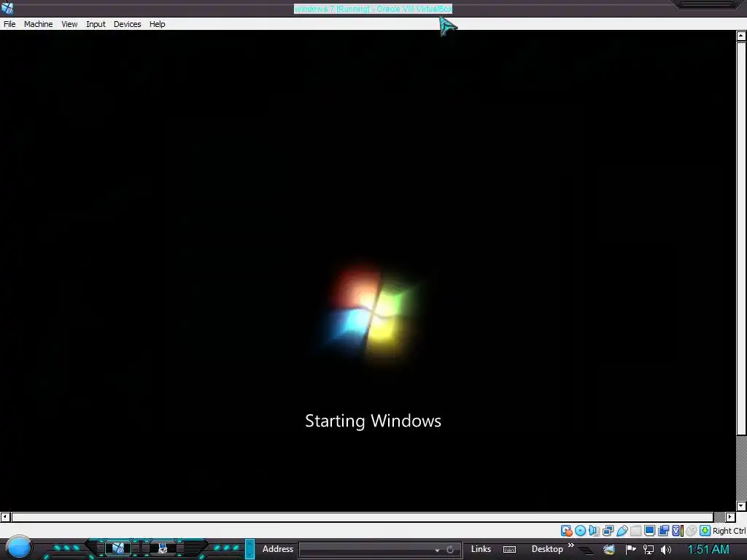Click the vertical scrollbar thumb
Screen dimensions: 747x560
[x=741, y=238]
